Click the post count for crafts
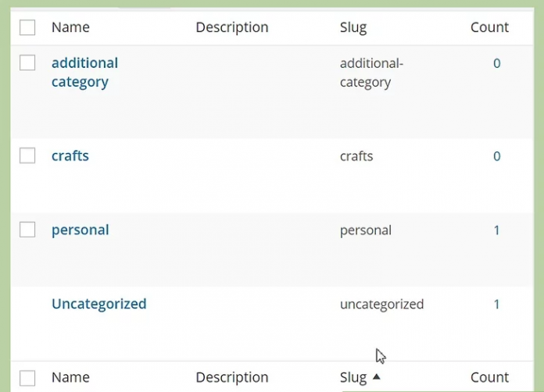The height and width of the screenshot is (392, 544). [496, 156]
